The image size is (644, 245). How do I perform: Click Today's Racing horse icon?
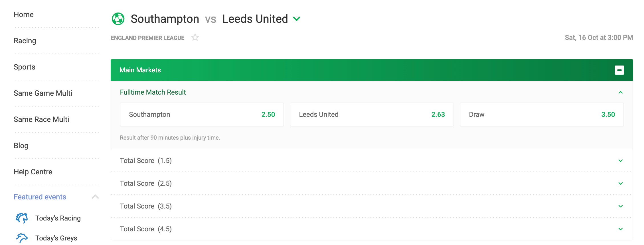point(22,218)
